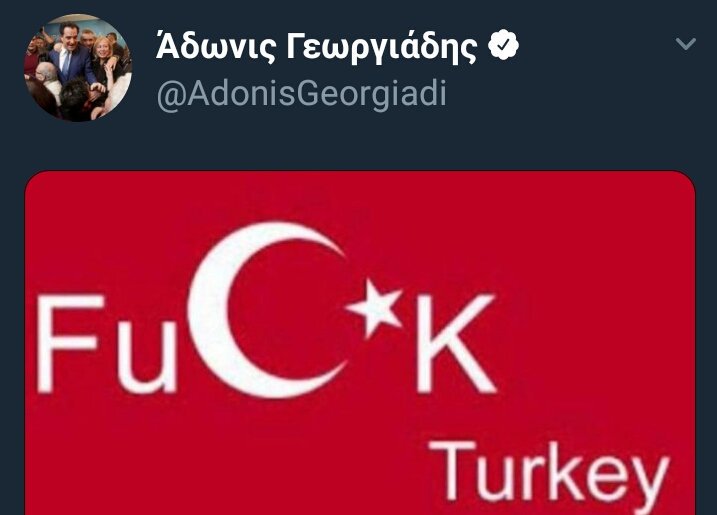Click the first name Άδωνις
Screen dimensions: 717x515
tap(216, 46)
